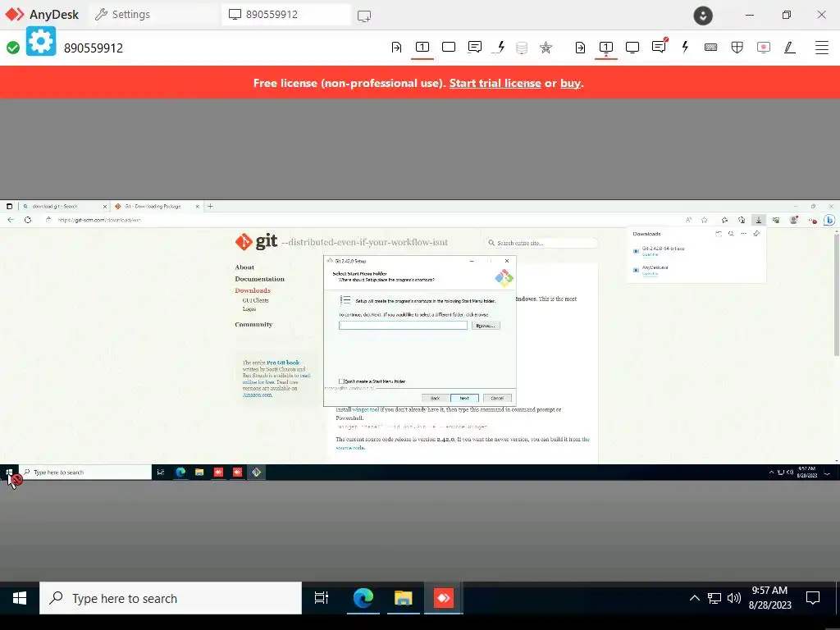Click the remote browser back arrow

pos(11,220)
